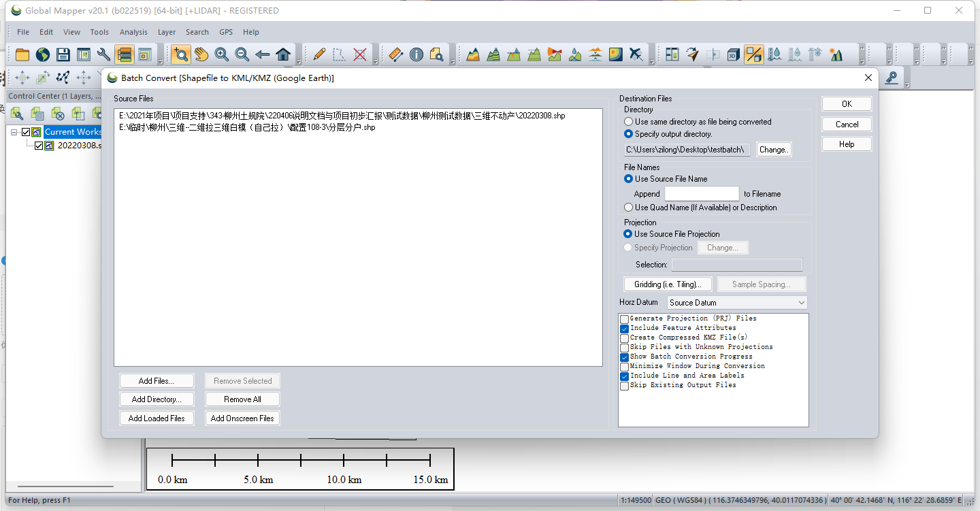Select the Digitizer pen tool
Screen dimensions: 980x511
pos(318,54)
